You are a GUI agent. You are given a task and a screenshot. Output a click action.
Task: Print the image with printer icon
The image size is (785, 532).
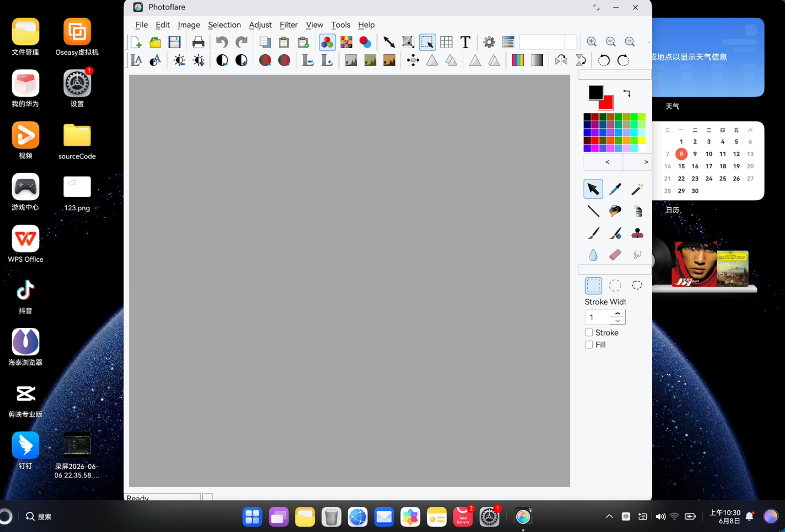198,42
